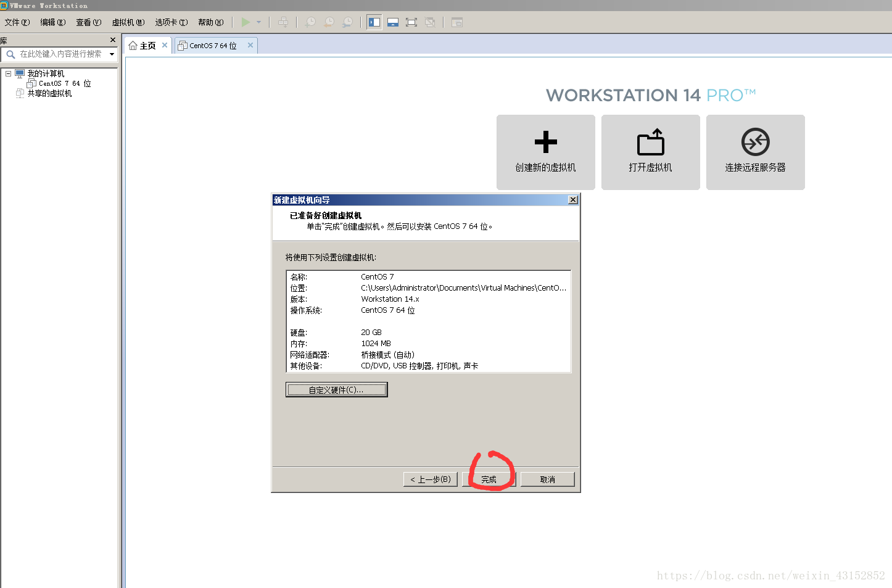The height and width of the screenshot is (588, 892).
Task: Click the 操作系统 value CentOS 7 64 位
Action: tap(388, 310)
